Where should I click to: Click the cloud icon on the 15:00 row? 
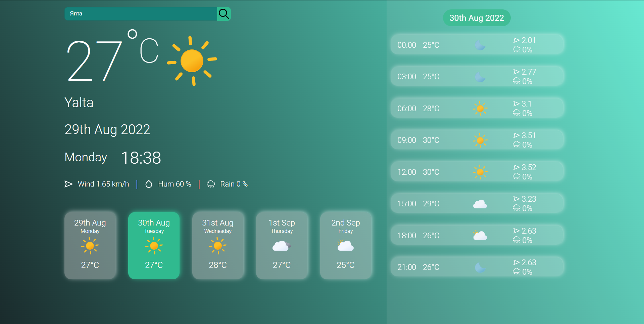pos(480,203)
